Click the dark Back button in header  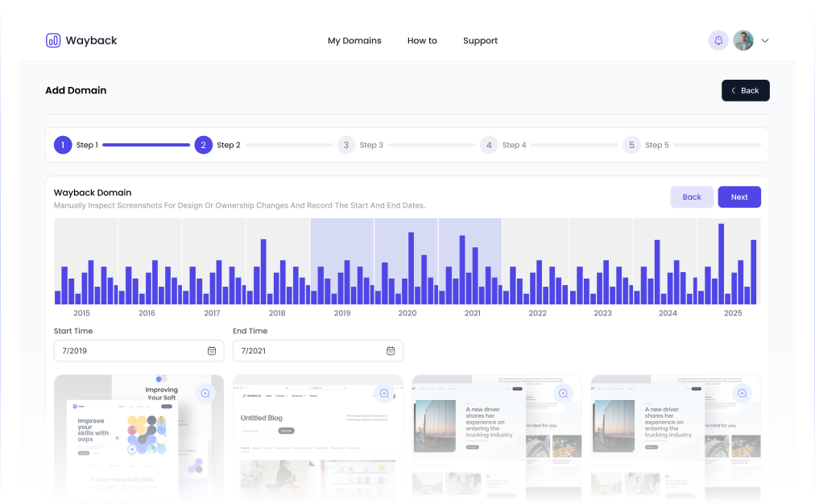click(745, 90)
